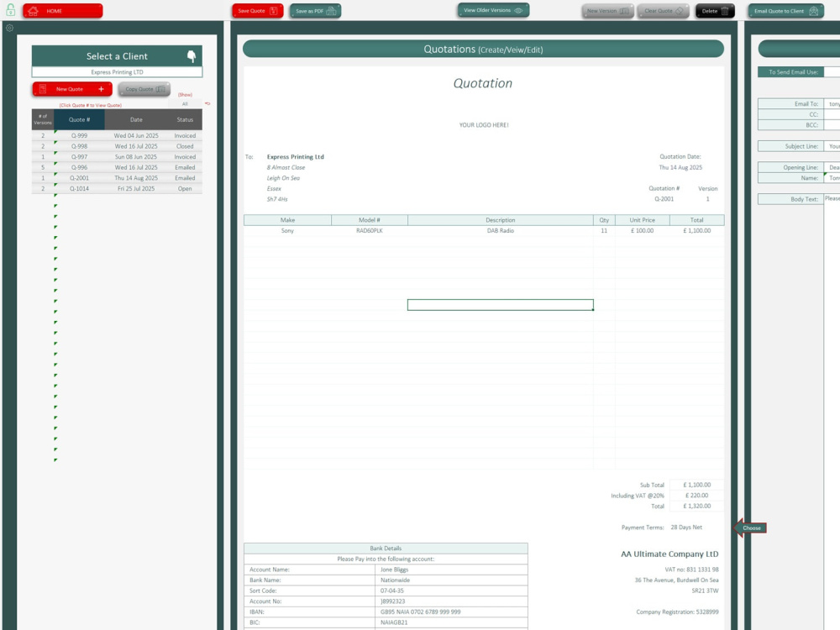Click the red reset arrow beside the All filter

207,104
